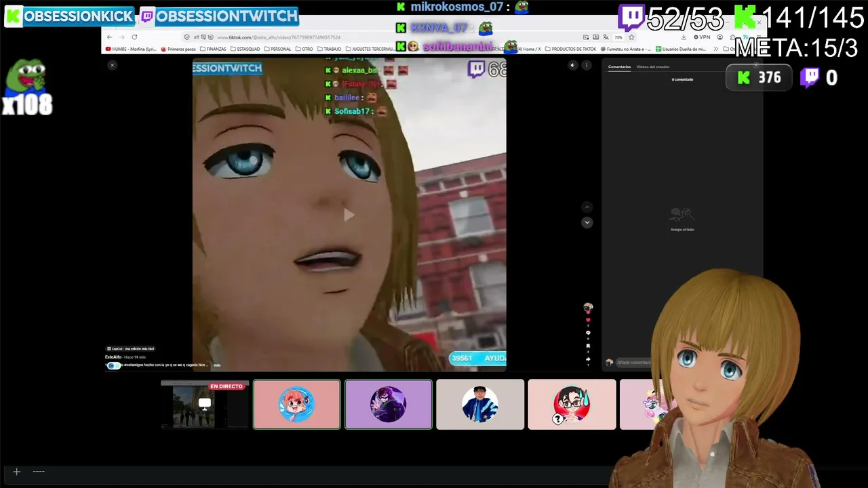868x488 pixels.
Task: Select the EN DIRECTO live thumbnail
Action: (x=205, y=405)
